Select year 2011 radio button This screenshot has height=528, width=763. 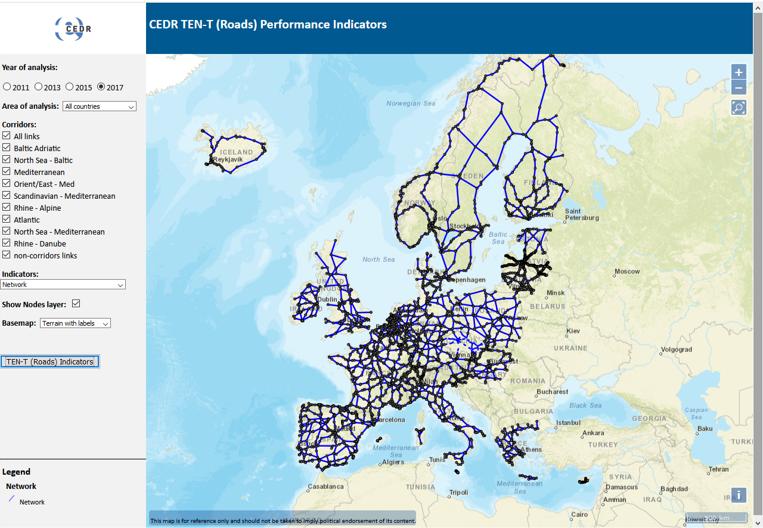7,87
